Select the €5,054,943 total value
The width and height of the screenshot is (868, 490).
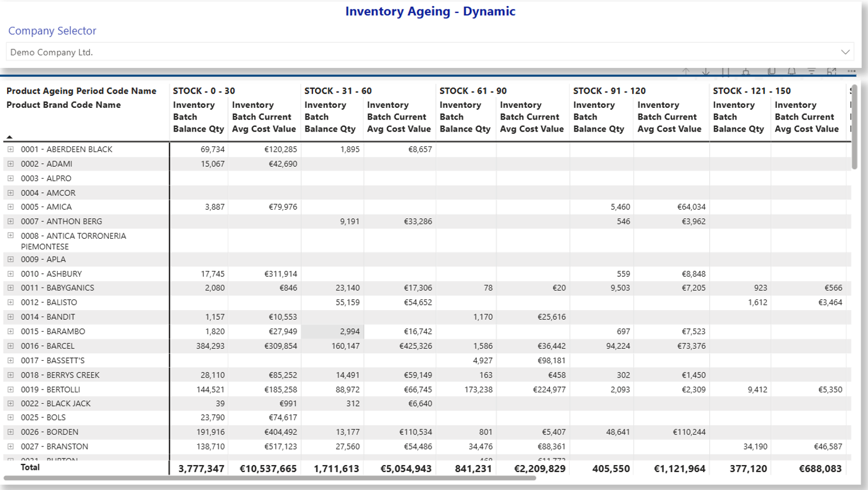pyautogui.click(x=406, y=469)
